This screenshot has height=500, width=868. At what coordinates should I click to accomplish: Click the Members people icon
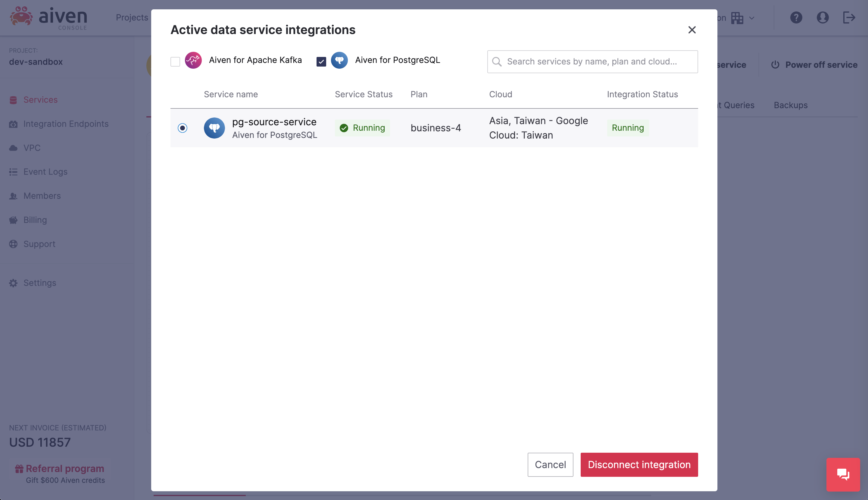coord(13,196)
